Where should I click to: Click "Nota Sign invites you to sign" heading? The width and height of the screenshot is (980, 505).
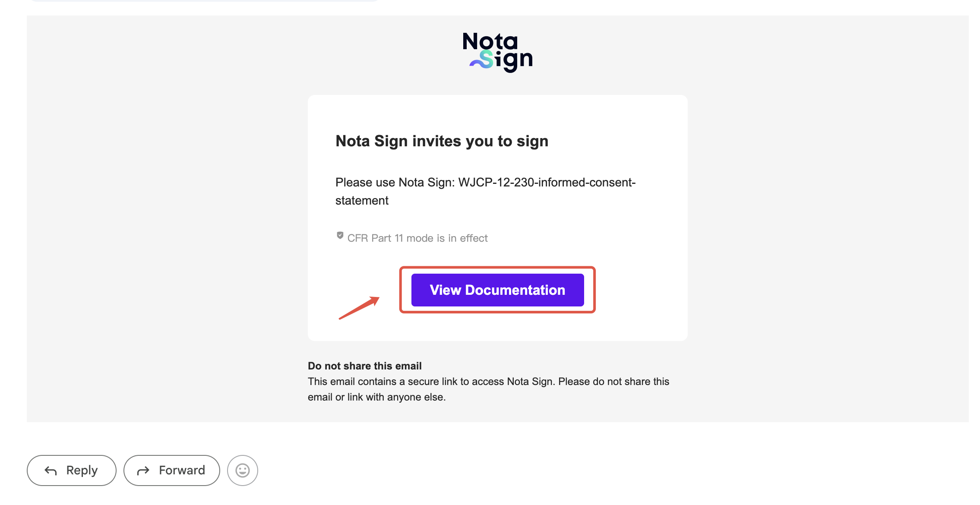click(x=442, y=141)
